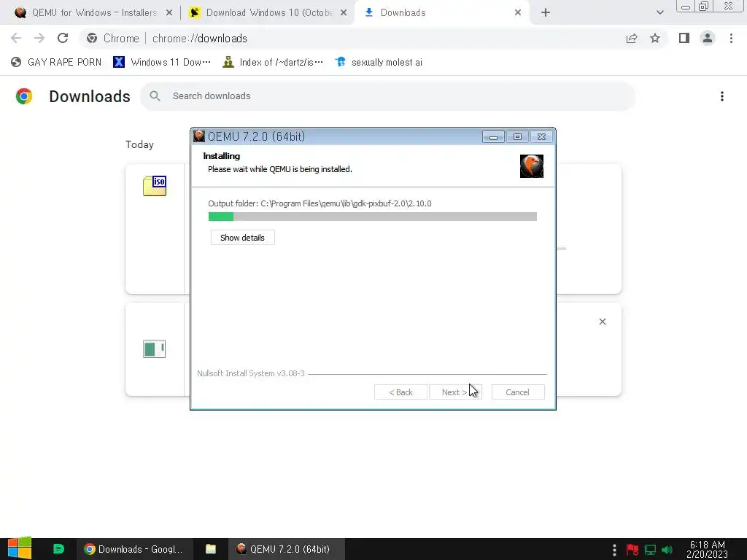Open a new tab with the plus button

click(x=546, y=13)
